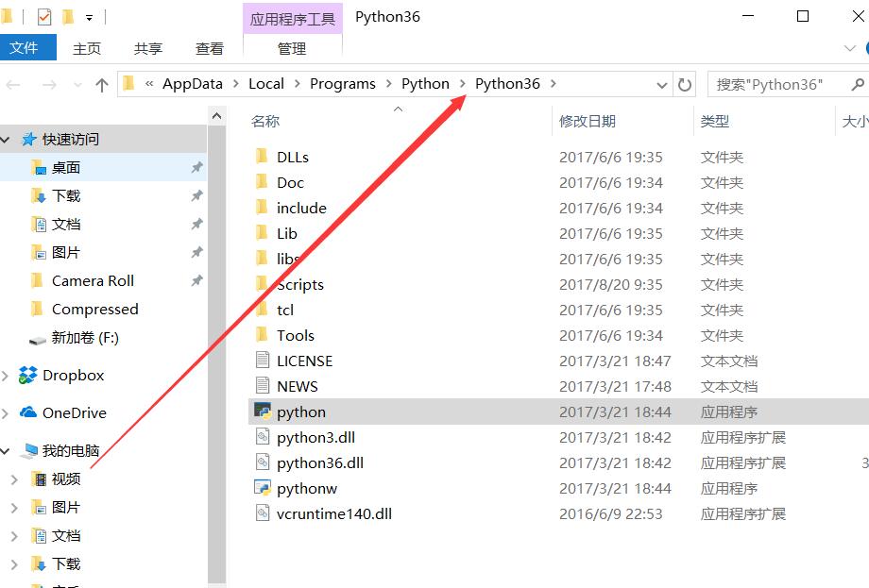Select the tcl folder row
869x588 pixels.
[558, 310]
